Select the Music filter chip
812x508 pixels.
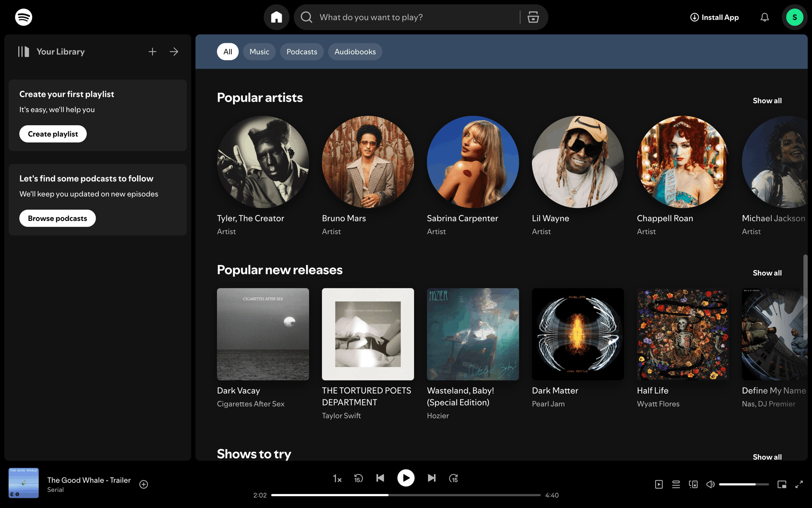[x=259, y=52]
